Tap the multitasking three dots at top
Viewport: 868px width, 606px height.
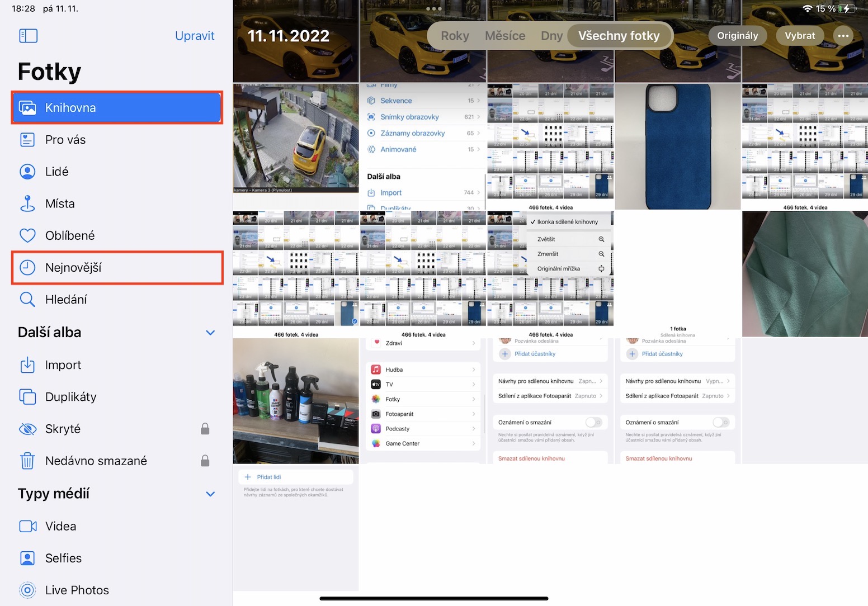(x=434, y=8)
